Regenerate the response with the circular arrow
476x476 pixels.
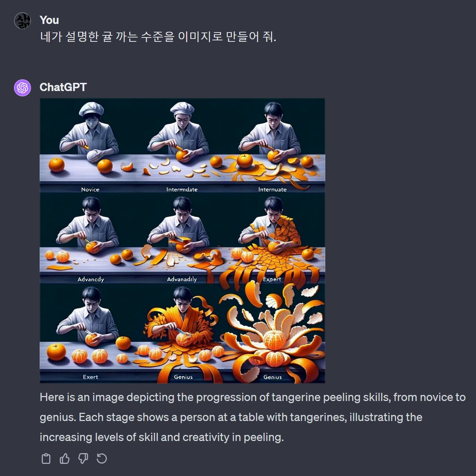[x=102, y=459]
